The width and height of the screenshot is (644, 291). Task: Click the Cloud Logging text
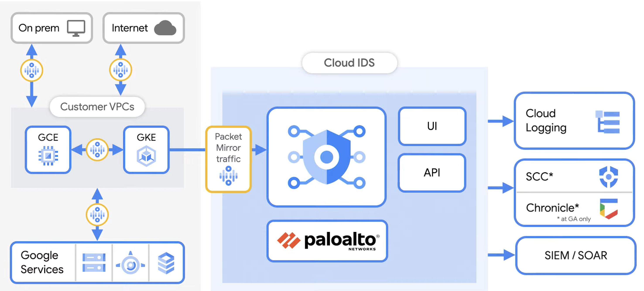tap(546, 120)
